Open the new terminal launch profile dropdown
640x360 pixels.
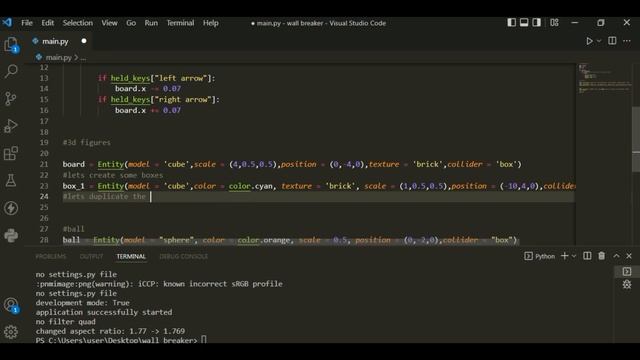point(574,256)
